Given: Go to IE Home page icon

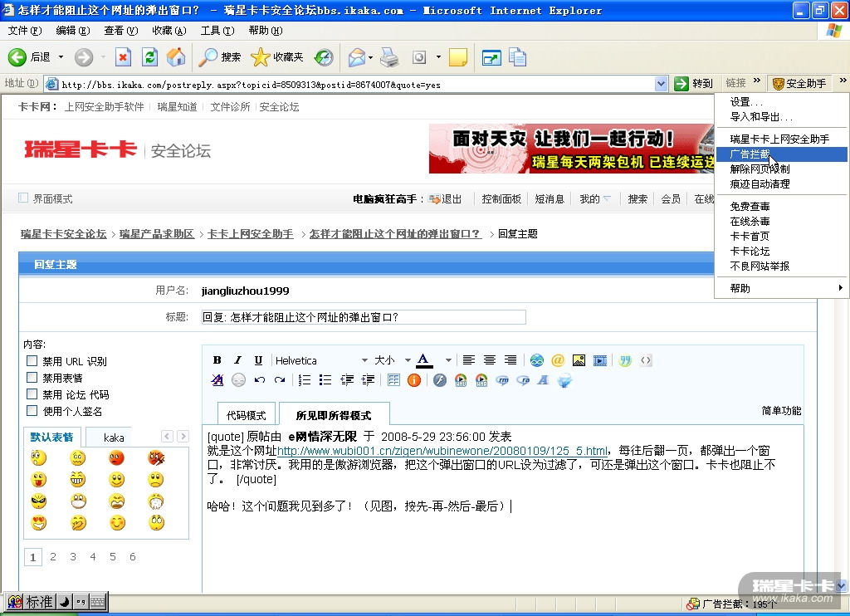Looking at the screenshot, I should click(176, 57).
